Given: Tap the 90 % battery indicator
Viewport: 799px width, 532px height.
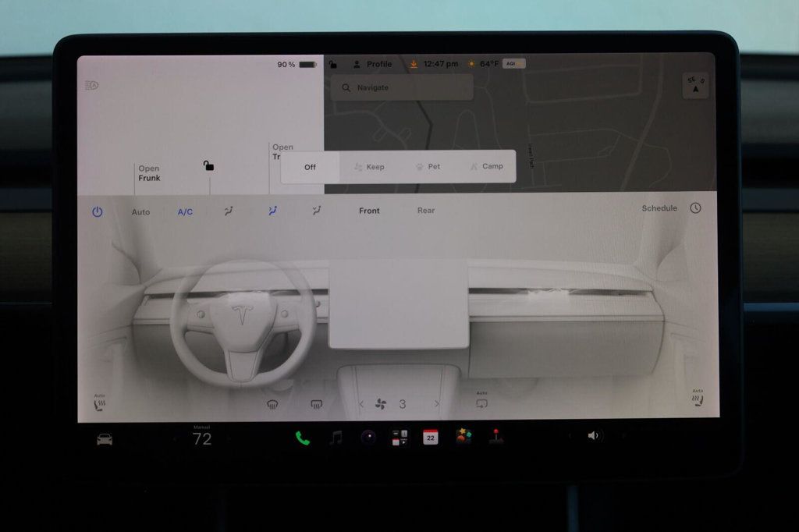Looking at the screenshot, I should (x=297, y=65).
